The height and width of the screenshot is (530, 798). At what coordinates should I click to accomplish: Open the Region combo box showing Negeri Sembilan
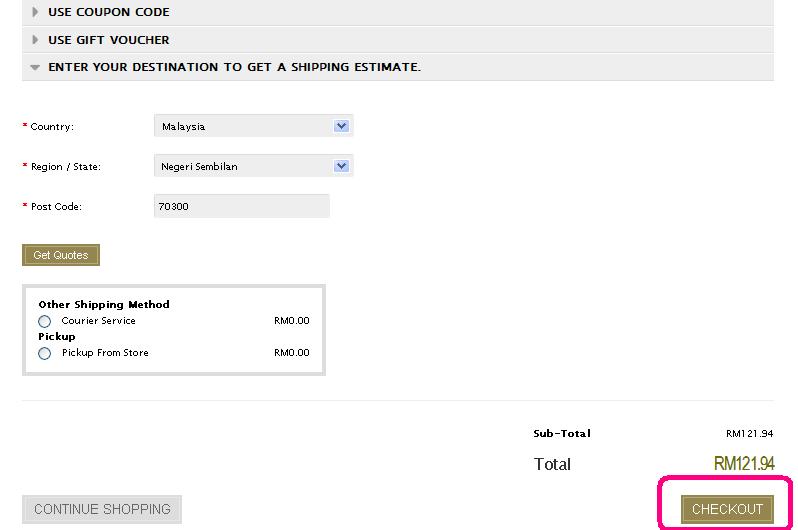(245, 166)
